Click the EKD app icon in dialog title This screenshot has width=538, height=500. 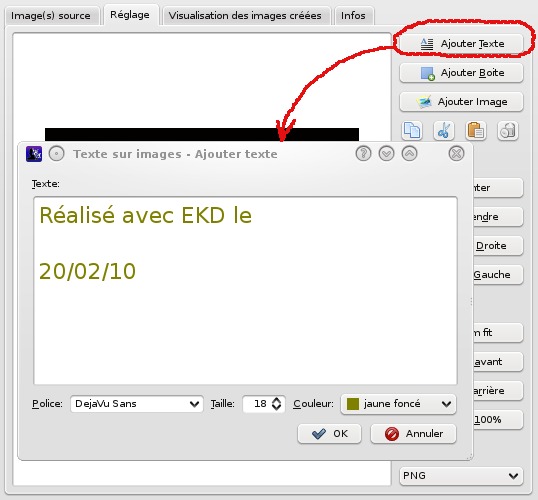coord(34,154)
